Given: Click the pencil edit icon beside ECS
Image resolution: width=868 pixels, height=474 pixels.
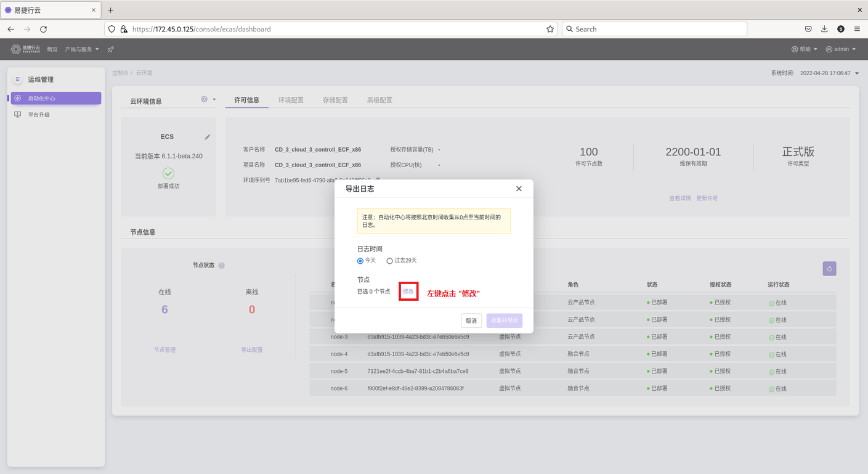Looking at the screenshot, I should coord(208,137).
